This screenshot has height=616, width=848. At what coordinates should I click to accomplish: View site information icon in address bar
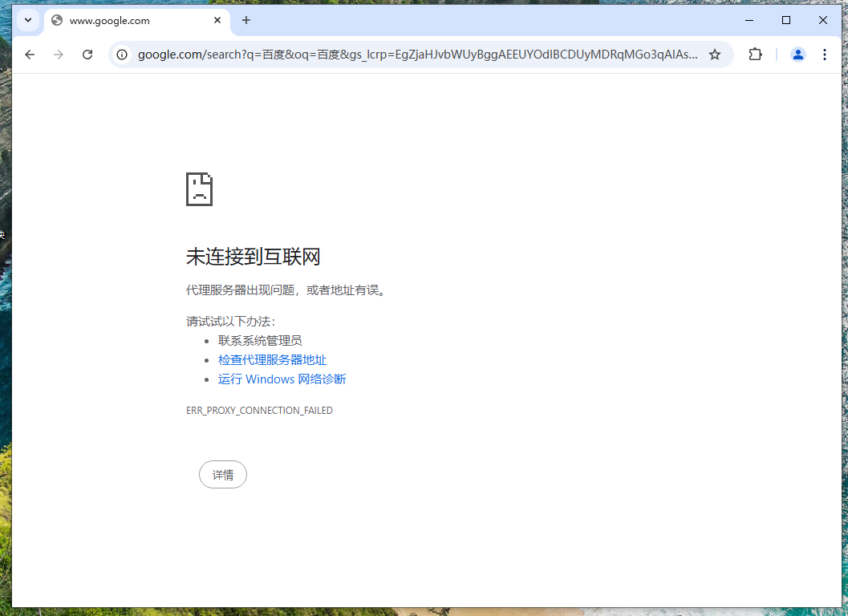(x=122, y=55)
